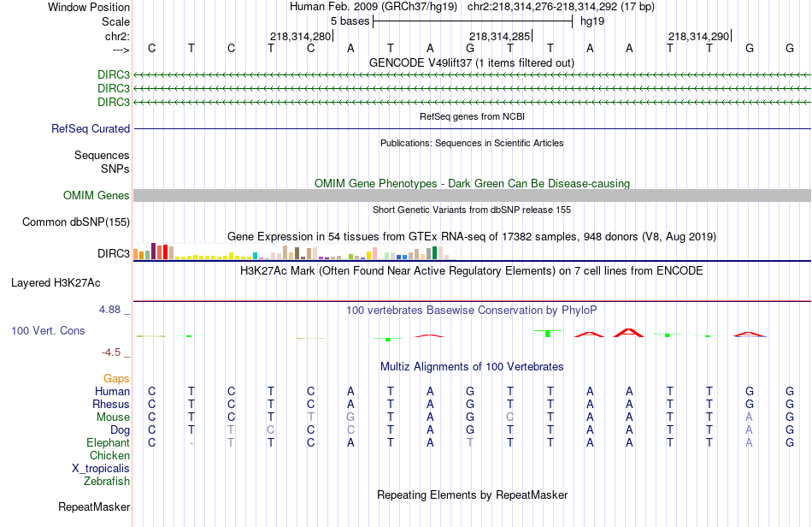Click the 100 Vert. Cons label
Screen dimensions: 812x527
(x=48, y=330)
